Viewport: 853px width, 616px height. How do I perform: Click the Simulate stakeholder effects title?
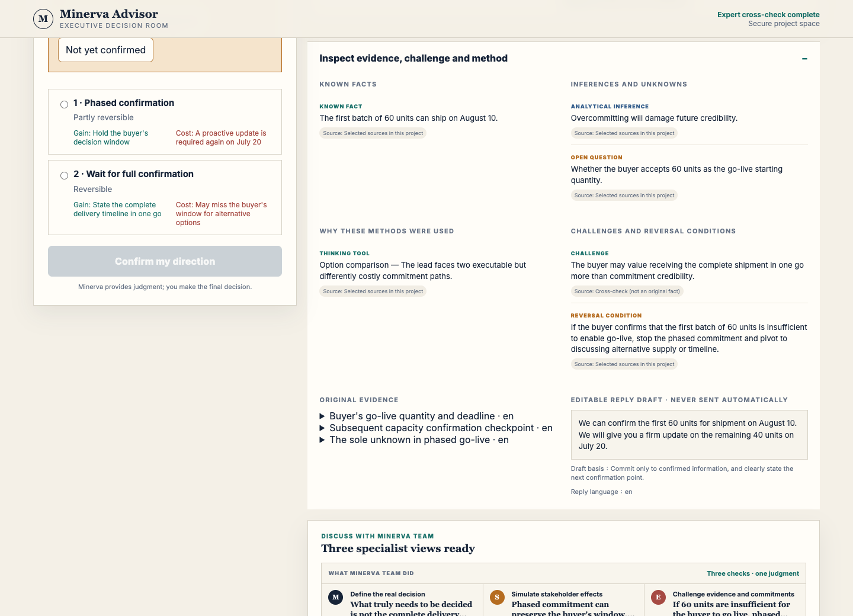[557, 594]
